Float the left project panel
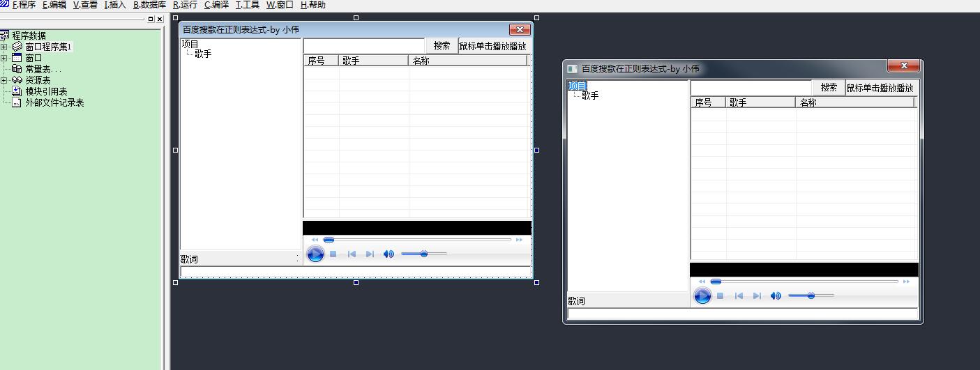This screenshot has height=370, width=980. 151,20
